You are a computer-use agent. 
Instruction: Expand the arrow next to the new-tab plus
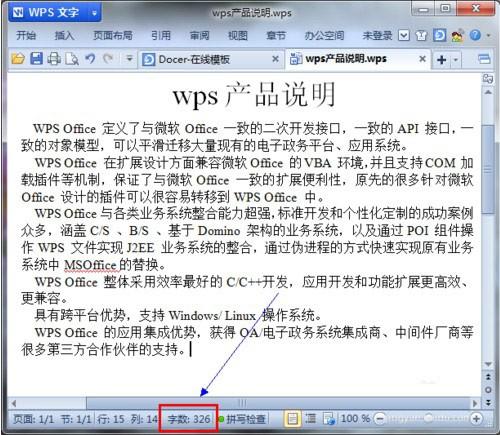pyautogui.click(x=456, y=60)
